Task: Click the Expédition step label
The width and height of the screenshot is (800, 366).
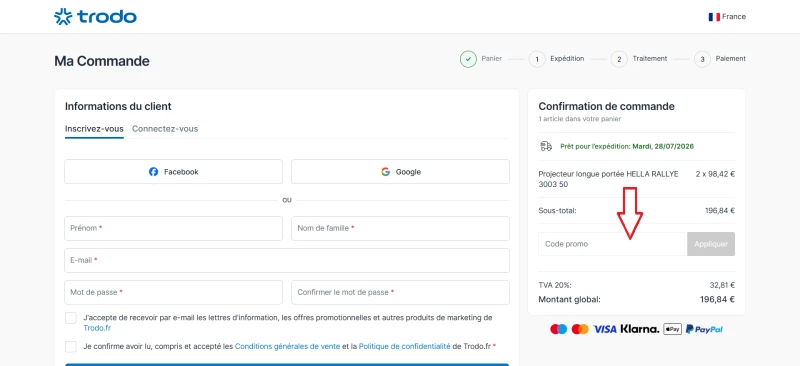Action: tap(567, 59)
